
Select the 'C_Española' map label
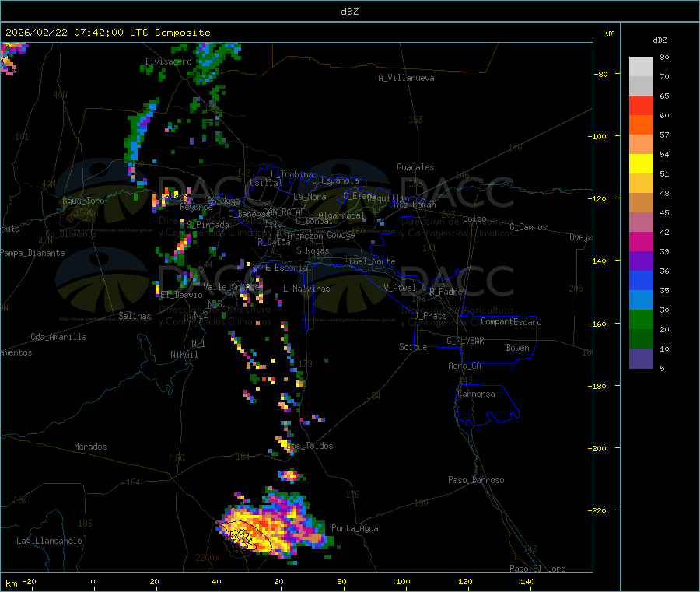(335, 180)
